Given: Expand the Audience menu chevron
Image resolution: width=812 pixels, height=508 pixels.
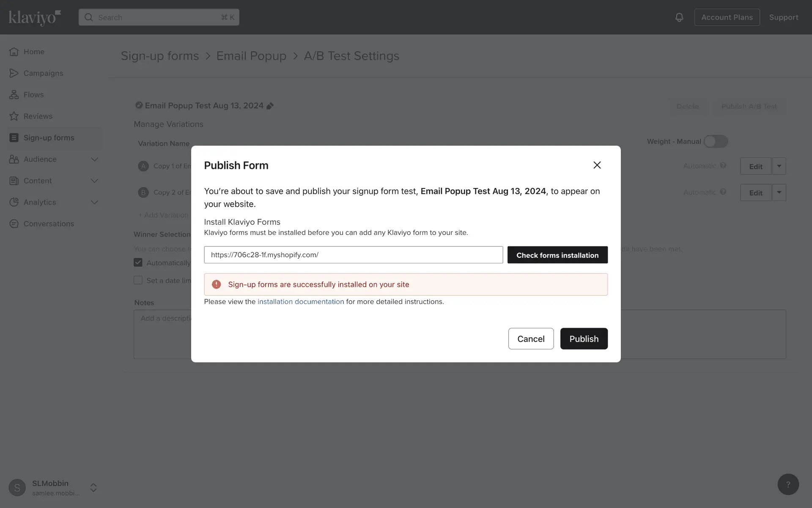Looking at the screenshot, I should pyautogui.click(x=94, y=160).
